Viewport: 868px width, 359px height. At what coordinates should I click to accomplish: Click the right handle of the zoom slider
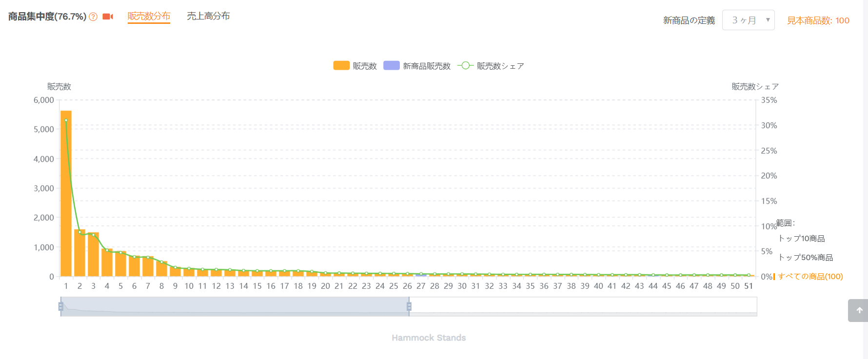[x=409, y=306]
